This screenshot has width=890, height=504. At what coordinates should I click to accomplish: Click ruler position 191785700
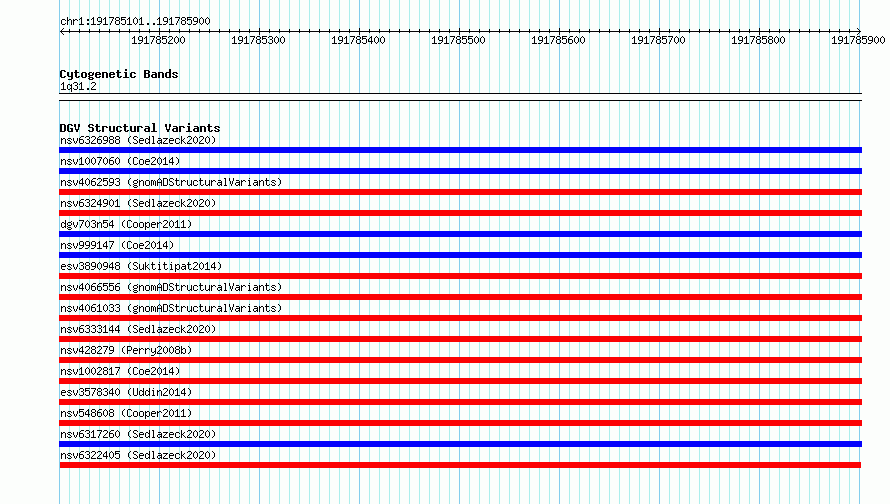658,40
